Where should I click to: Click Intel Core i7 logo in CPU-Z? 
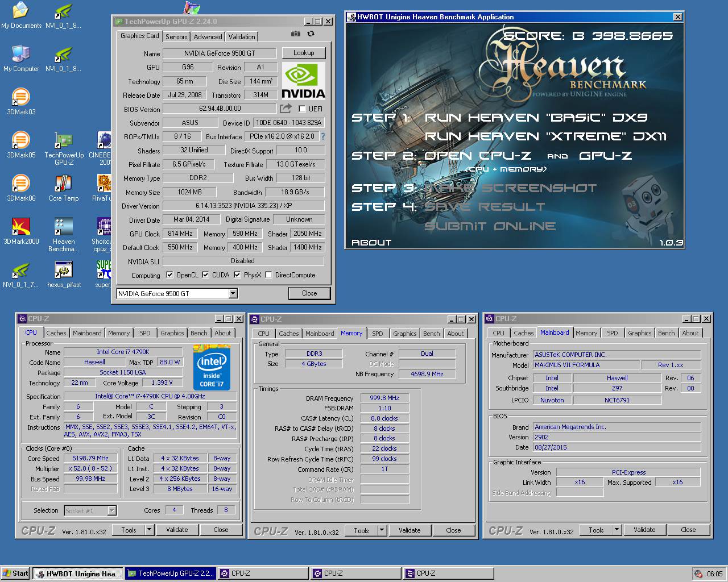tap(212, 367)
